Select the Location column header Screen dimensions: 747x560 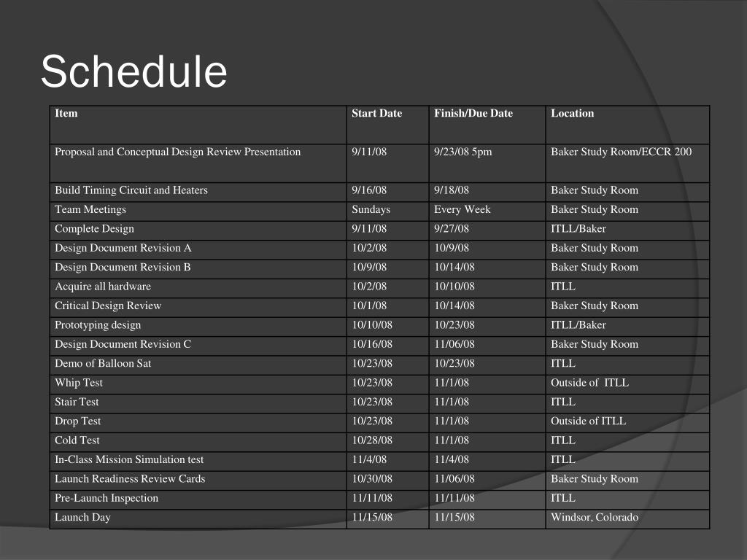[572, 113]
